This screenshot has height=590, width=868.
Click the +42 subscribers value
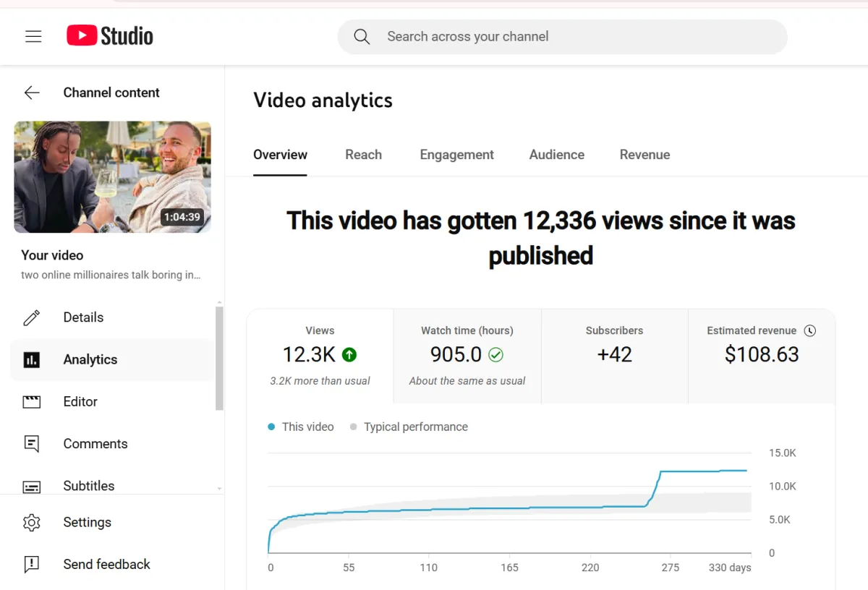[x=615, y=354]
